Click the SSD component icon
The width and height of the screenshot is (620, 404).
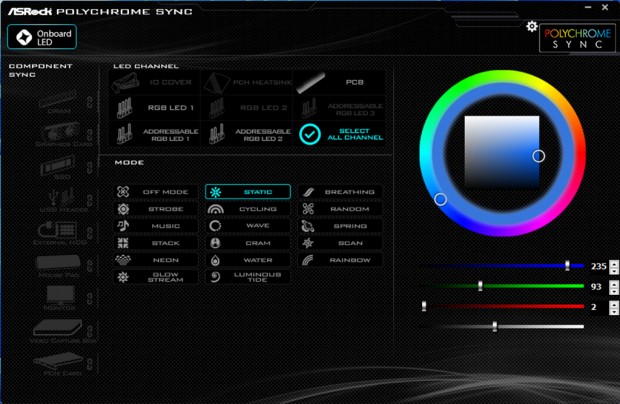[x=58, y=165]
